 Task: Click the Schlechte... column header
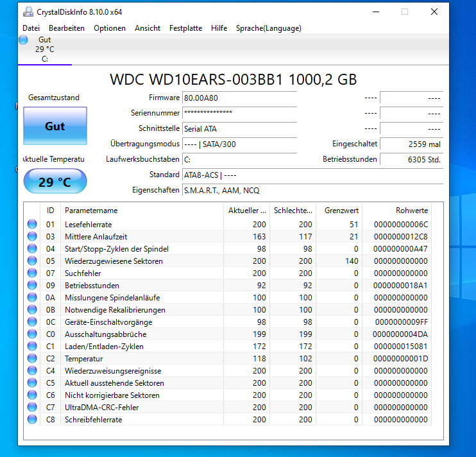[293, 211]
